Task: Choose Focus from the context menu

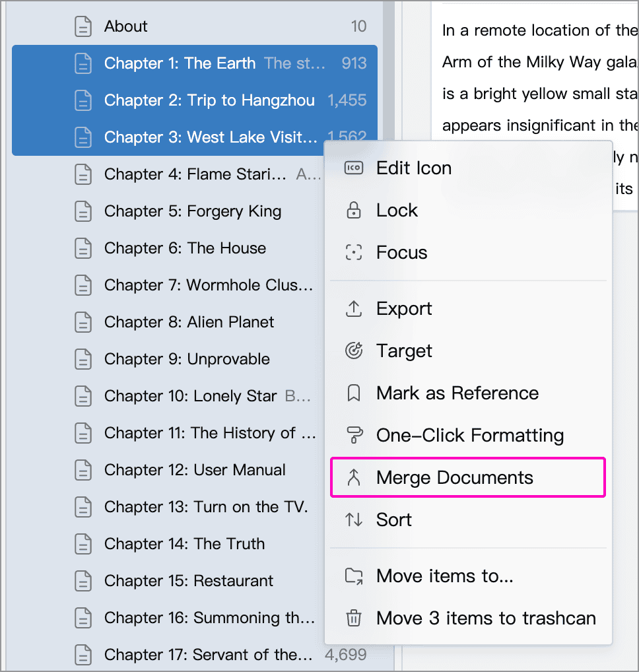Action: tap(468, 252)
